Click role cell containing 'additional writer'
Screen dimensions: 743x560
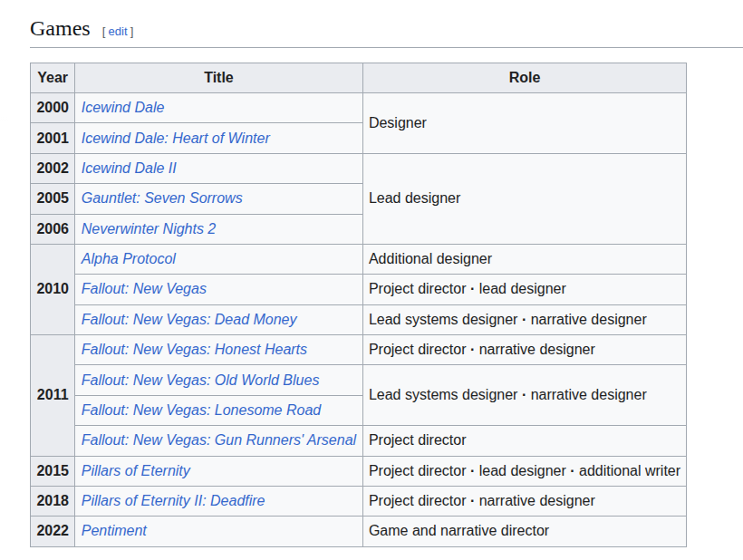524,470
